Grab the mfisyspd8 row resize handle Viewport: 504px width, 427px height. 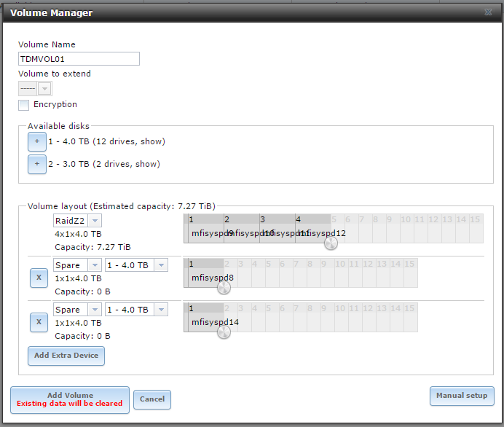point(224,288)
